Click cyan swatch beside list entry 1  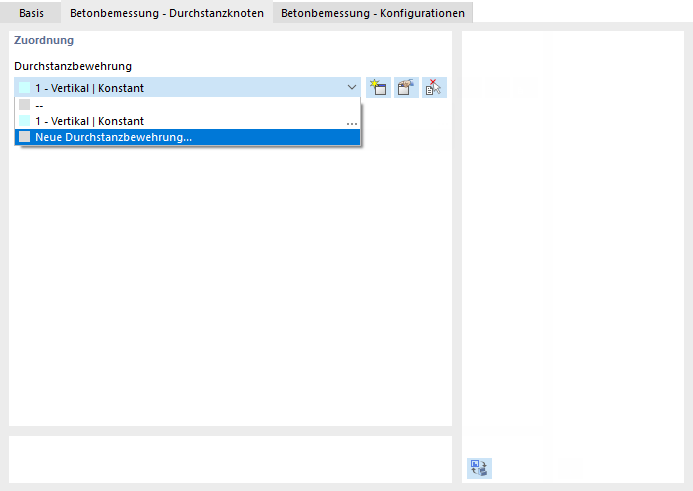pos(25,121)
